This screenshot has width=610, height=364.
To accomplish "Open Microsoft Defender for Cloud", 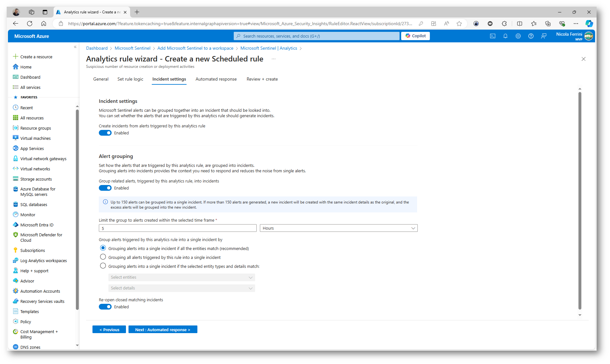I will tap(41, 237).
